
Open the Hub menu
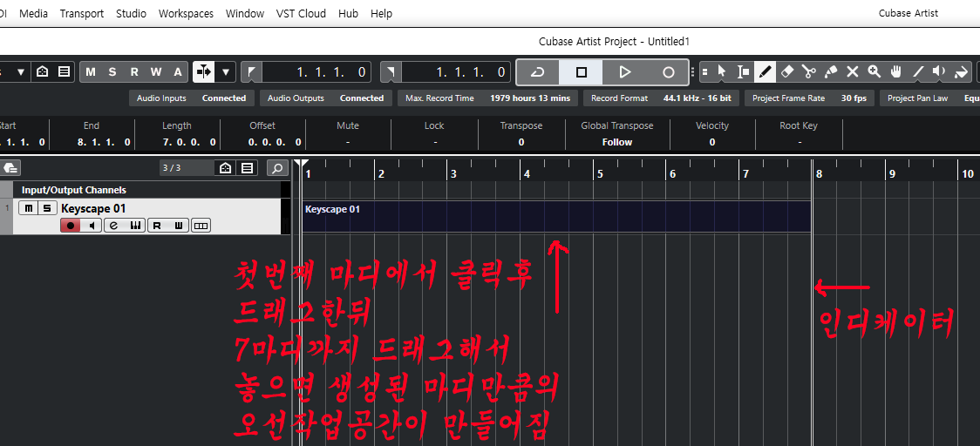click(348, 13)
